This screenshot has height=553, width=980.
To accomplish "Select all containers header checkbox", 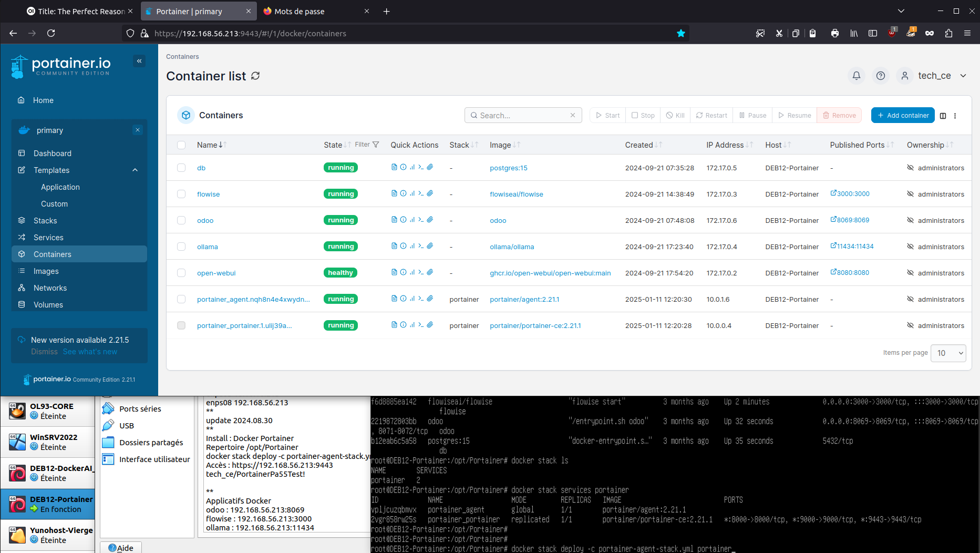I will (181, 145).
